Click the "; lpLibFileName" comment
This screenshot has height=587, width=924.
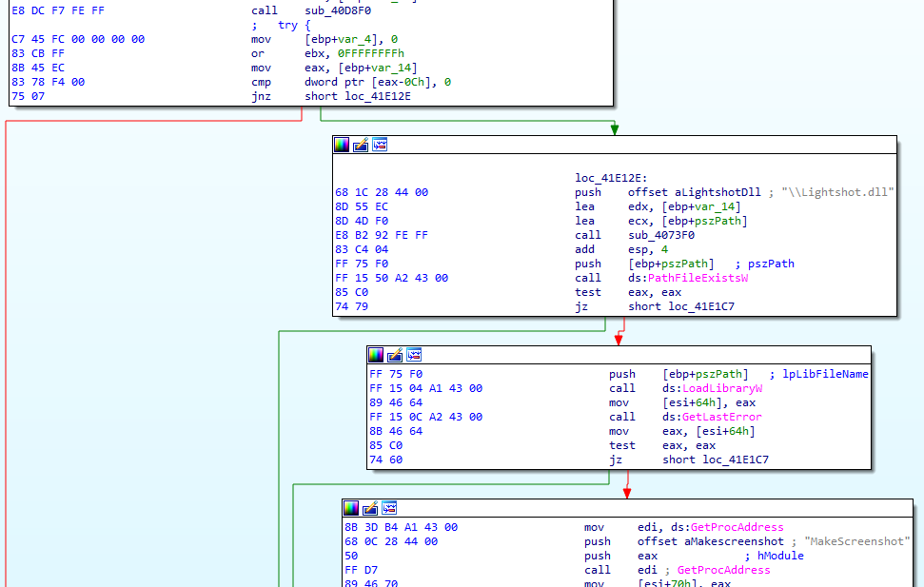(818, 374)
